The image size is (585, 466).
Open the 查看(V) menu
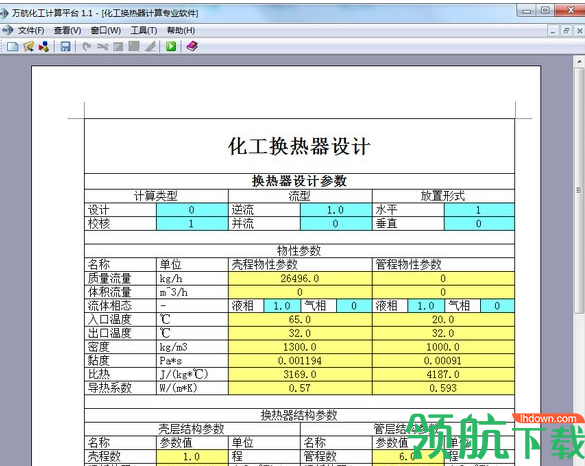click(x=68, y=31)
